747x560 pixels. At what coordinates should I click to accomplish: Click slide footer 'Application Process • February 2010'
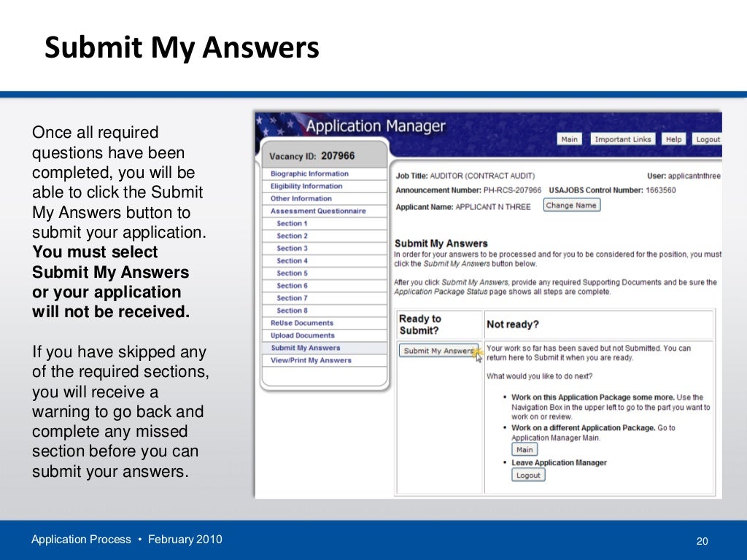point(127,539)
